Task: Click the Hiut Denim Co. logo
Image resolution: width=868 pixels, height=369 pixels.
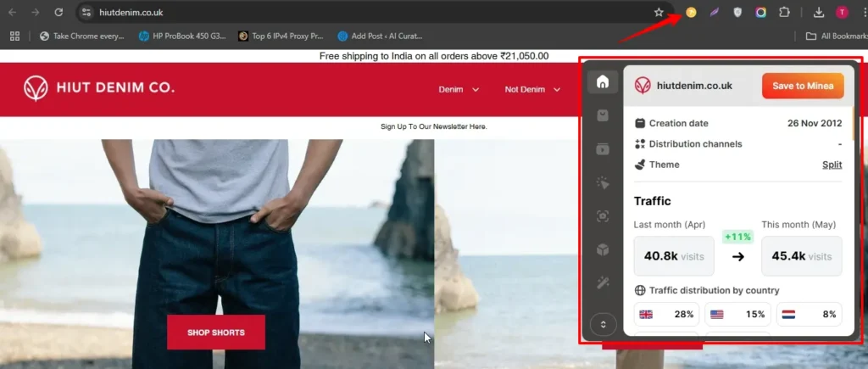Action: coord(98,88)
